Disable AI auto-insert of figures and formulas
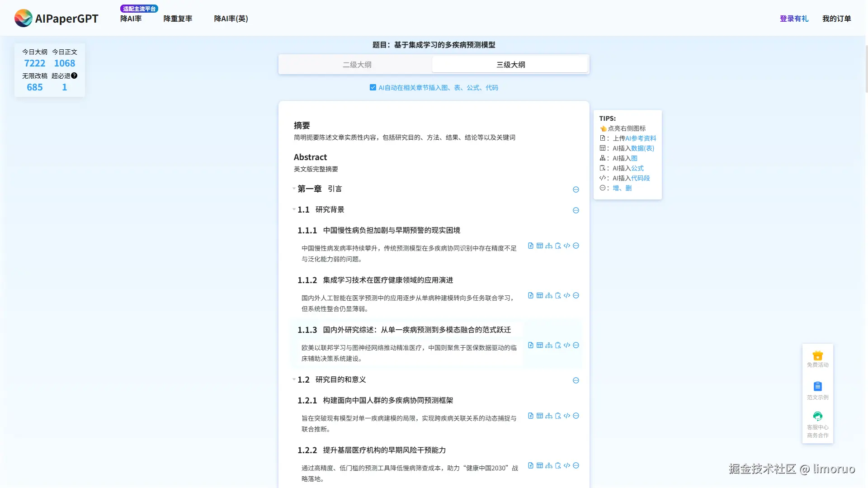The image size is (868, 488). (x=373, y=87)
